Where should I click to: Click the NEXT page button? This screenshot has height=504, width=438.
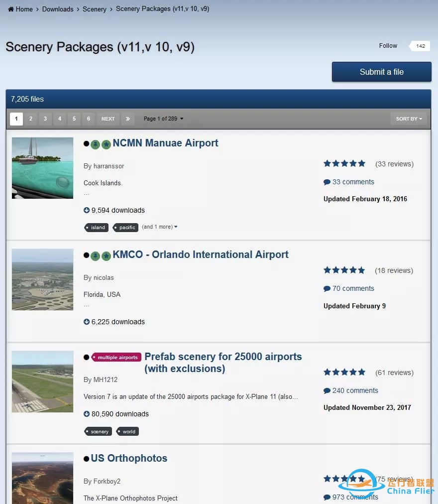point(108,119)
